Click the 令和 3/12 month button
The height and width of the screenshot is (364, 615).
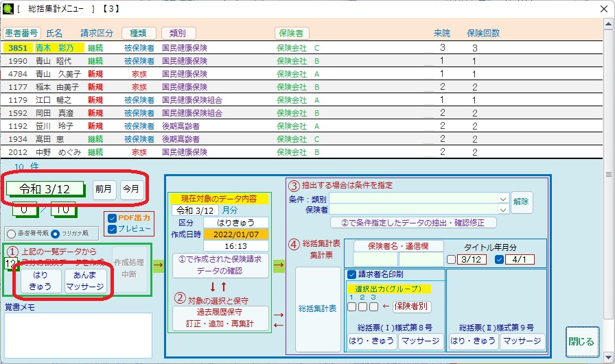45,189
